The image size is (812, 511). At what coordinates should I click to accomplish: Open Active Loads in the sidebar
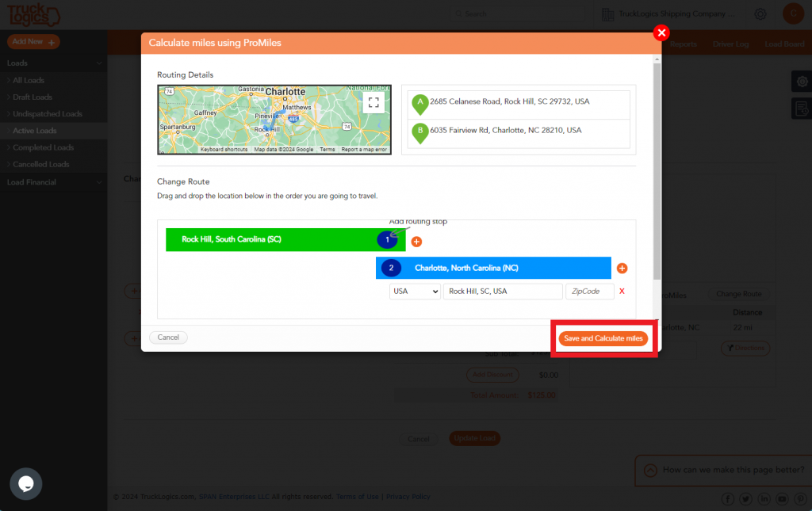click(34, 131)
